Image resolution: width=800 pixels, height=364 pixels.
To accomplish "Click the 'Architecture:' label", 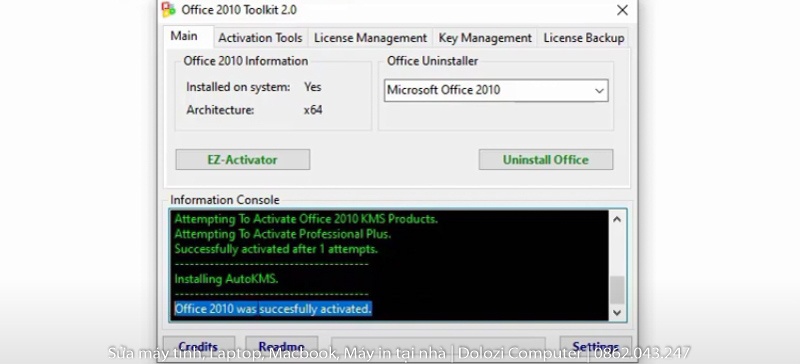I will (x=220, y=110).
